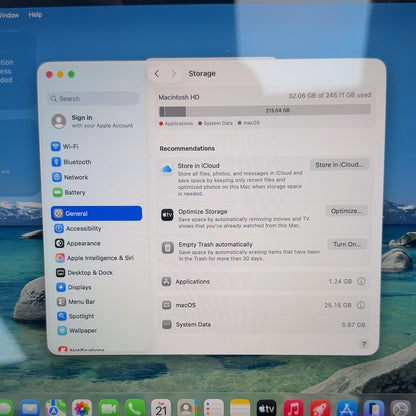Open Spotlight settings pane
Screen dimensions: 416x416
click(76, 316)
